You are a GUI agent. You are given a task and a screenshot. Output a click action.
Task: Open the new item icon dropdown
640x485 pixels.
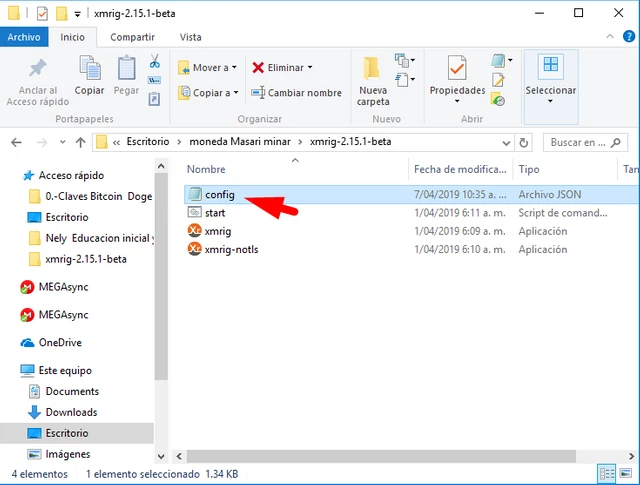(405, 60)
